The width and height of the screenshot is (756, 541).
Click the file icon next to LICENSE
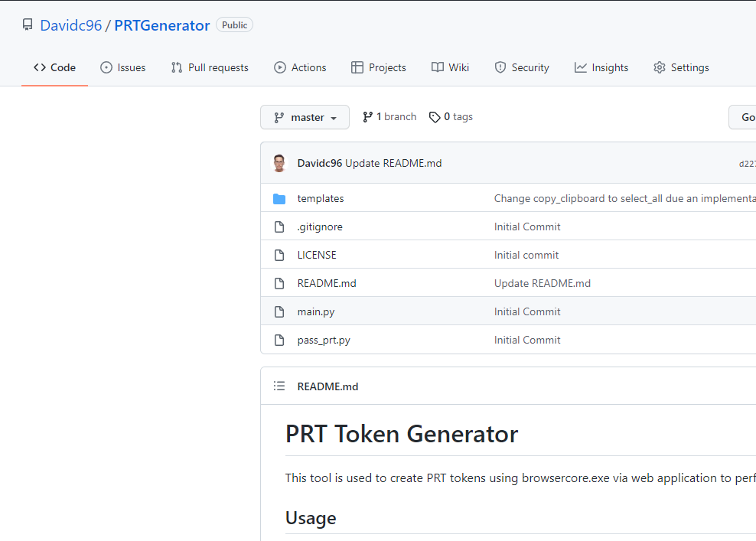(279, 255)
